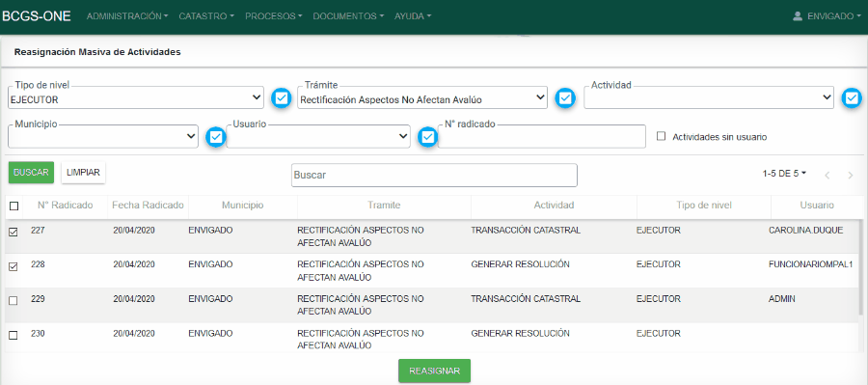
Task: Open the CATASTRO menu
Action: click(x=206, y=16)
